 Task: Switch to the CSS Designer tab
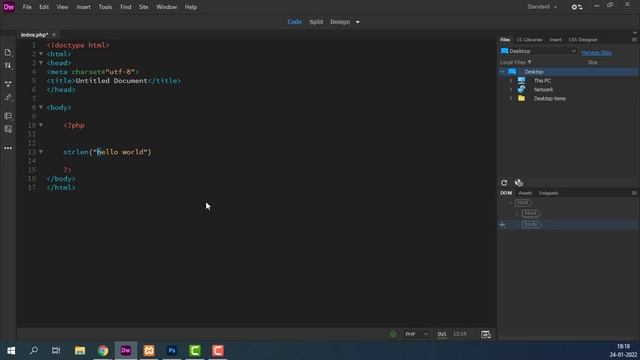point(583,40)
